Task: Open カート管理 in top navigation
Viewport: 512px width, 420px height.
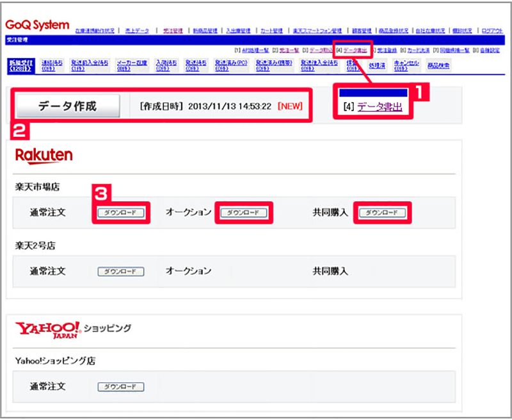Action: tap(271, 31)
